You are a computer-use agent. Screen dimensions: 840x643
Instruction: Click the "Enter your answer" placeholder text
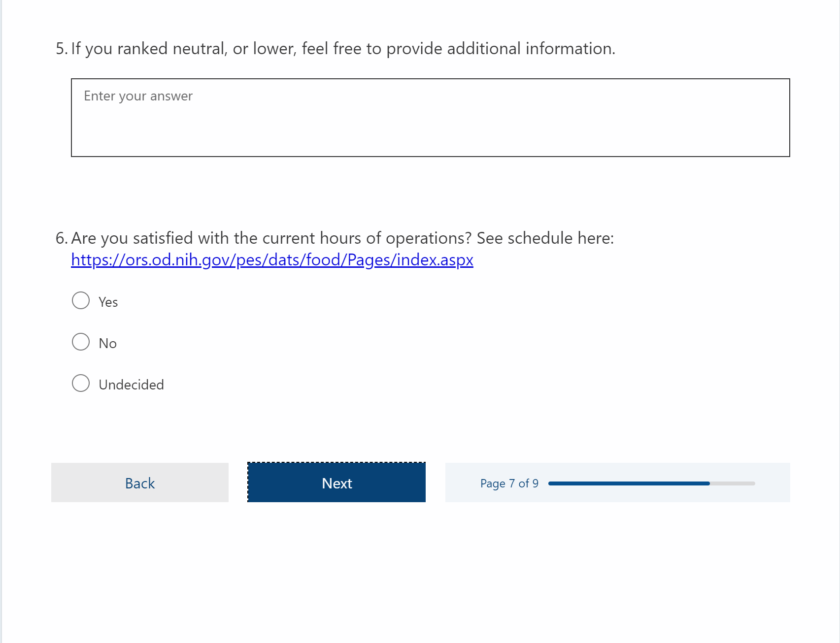coord(138,96)
